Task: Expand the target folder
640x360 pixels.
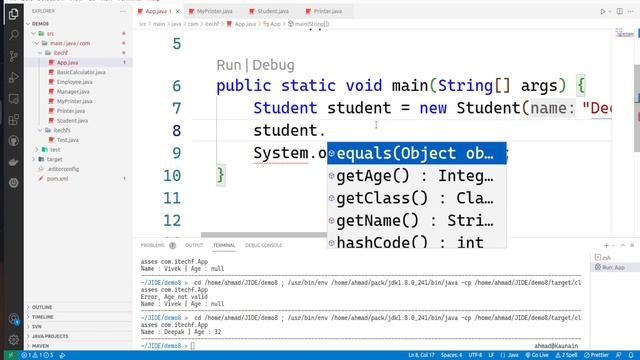Action: [33, 159]
